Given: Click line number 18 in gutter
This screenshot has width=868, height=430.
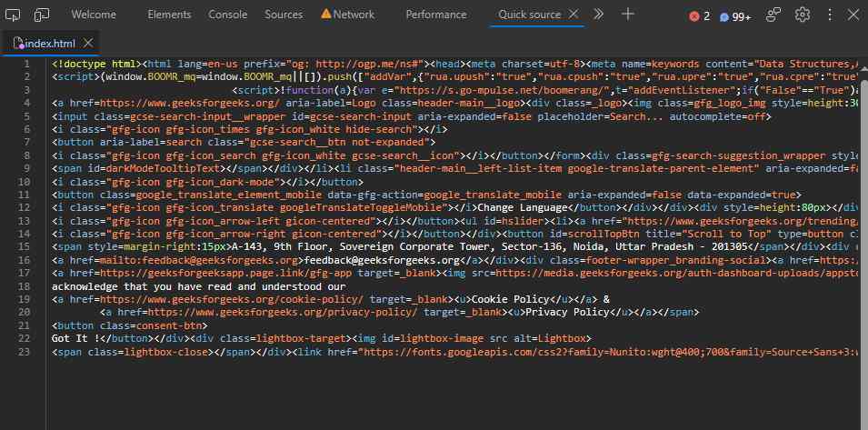Looking at the screenshot, I should [x=24, y=286].
